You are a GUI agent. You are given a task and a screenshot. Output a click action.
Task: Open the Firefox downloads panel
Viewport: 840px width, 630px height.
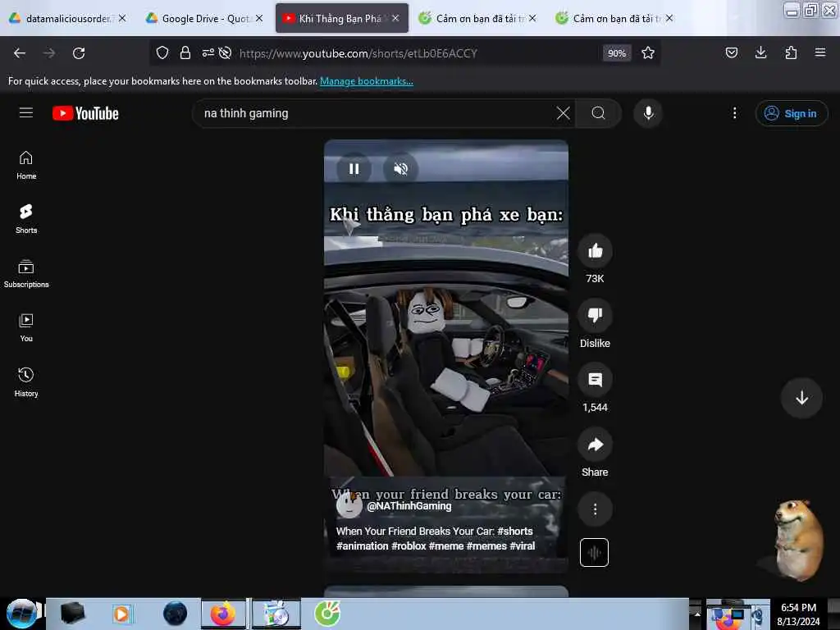(760, 52)
